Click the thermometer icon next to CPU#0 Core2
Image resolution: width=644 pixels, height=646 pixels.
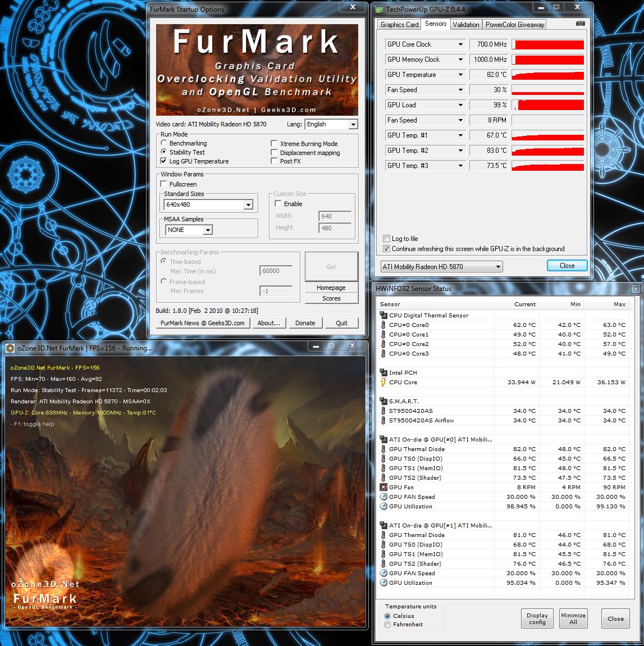(x=383, y=344)
